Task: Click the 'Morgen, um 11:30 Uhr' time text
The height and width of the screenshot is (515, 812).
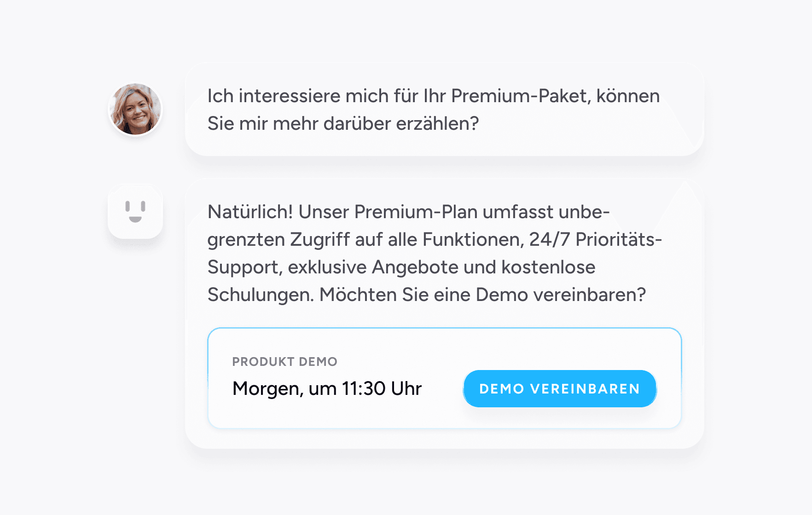Action: click(327, 389)
